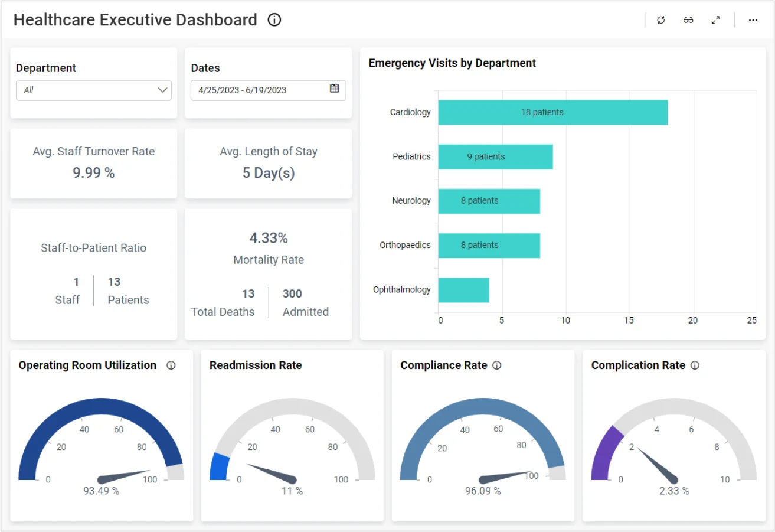This screenshot has height=532, width=775.
Task: Expand the Department dropdown set to All
Action: coord(93,90)
